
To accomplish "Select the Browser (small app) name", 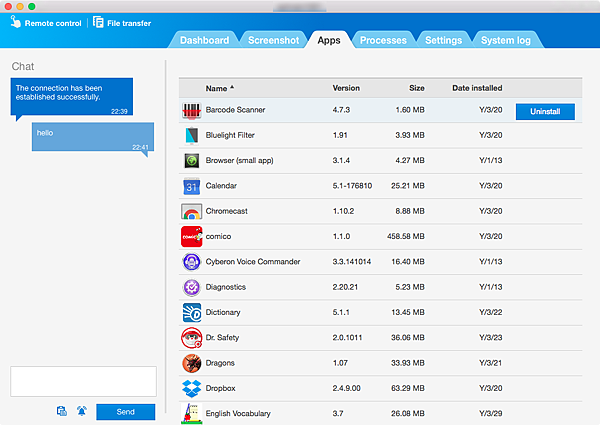I will [x=240, y=160].
